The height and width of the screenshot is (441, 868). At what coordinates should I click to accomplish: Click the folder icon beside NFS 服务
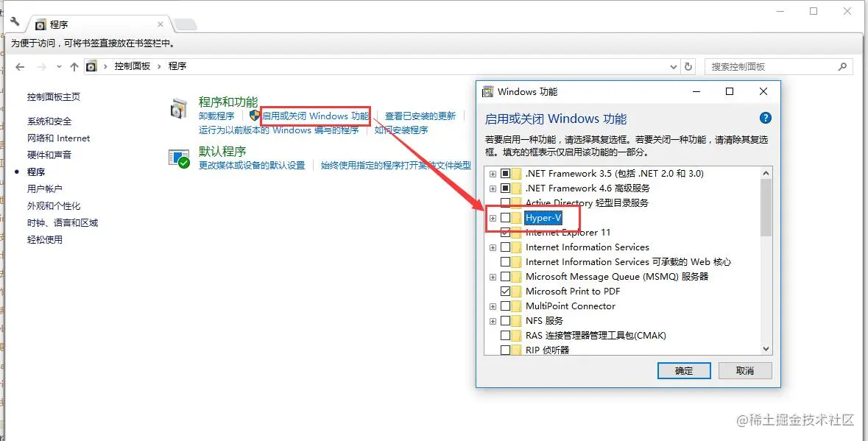pyautogui.click(x=517, y=321)
